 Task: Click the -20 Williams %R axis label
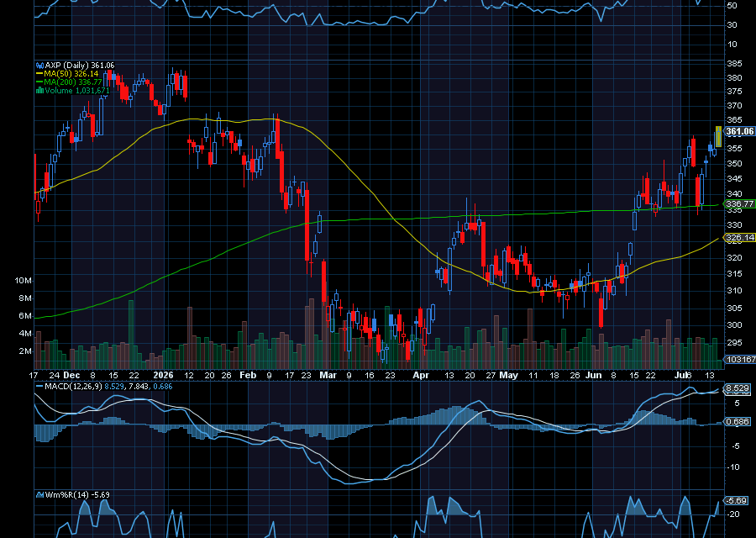732,514
